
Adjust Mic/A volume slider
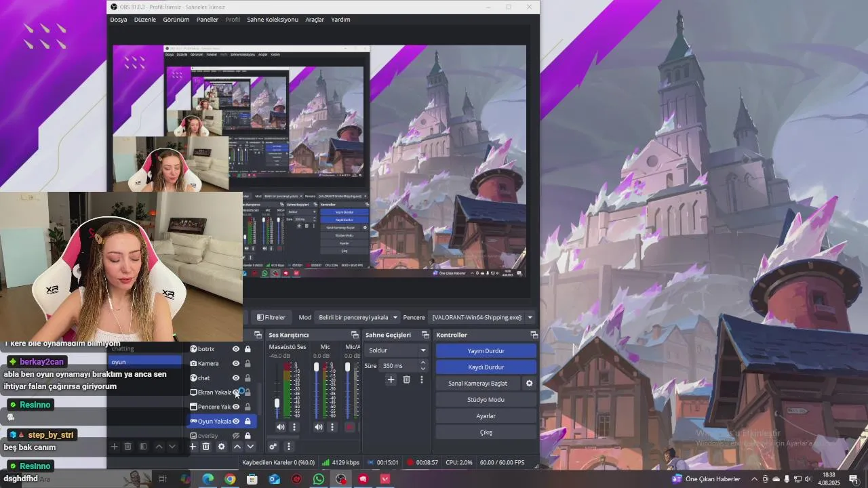pyautogui.click(x=347, y=367)
